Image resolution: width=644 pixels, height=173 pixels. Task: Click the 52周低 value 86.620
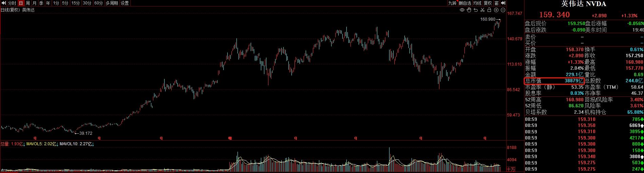click(x=576, y=106)
